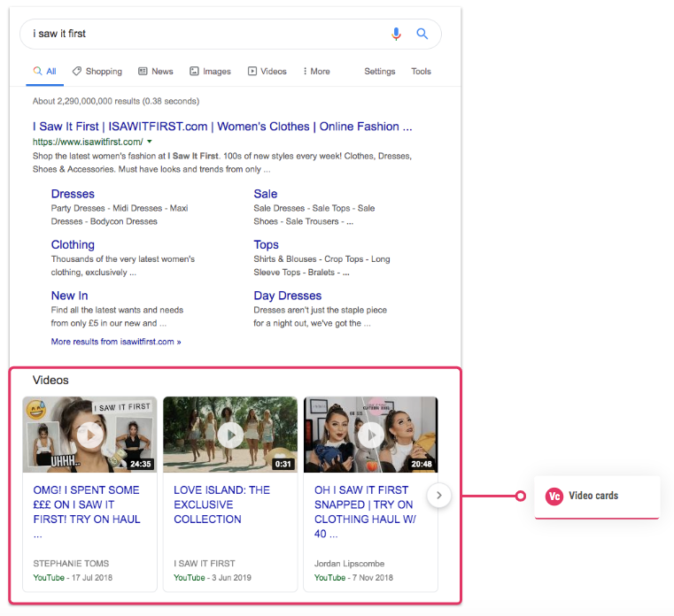This screenshot has height=616, width=674.
Task: Click the microphone voice search icon
Action: tap(396, 34)
